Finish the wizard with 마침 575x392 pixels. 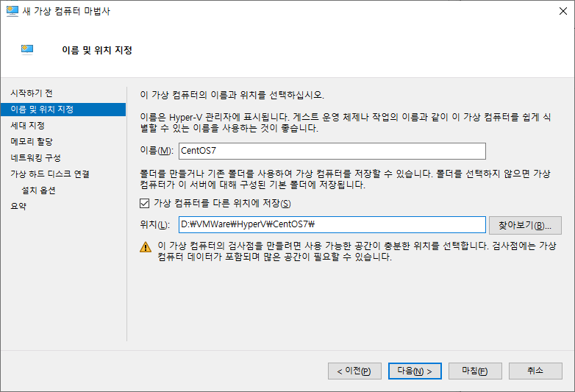475,371
